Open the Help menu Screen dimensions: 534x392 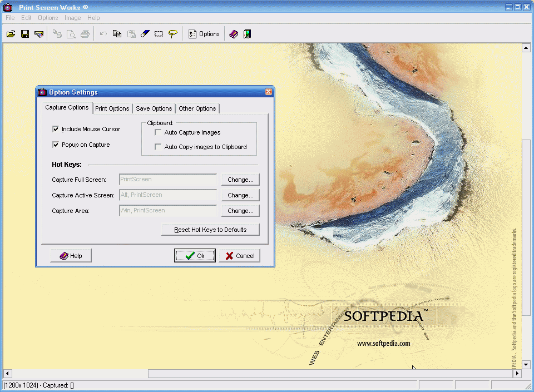point(93,18)
